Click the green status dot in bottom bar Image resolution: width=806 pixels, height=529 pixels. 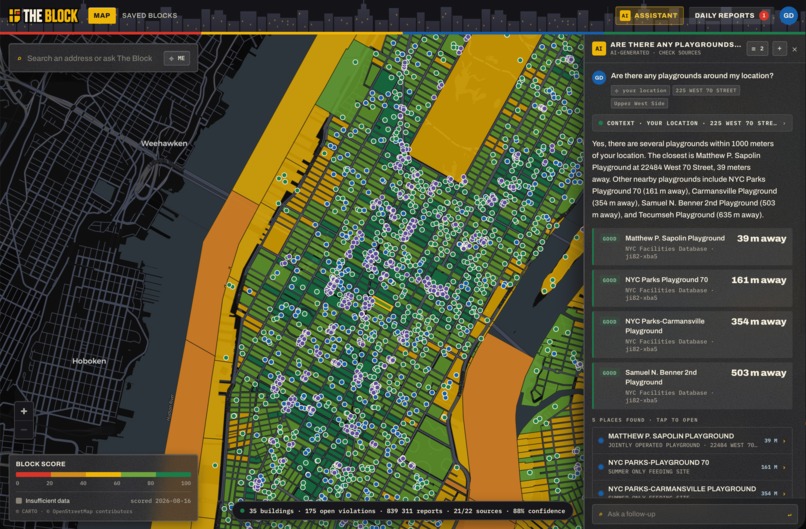pos(242,511)
